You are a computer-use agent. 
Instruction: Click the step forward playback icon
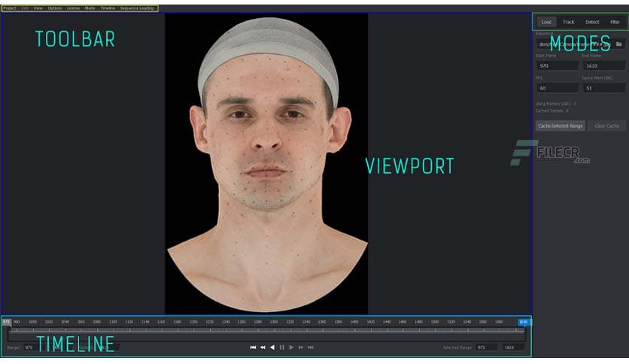tap(301, 347)
